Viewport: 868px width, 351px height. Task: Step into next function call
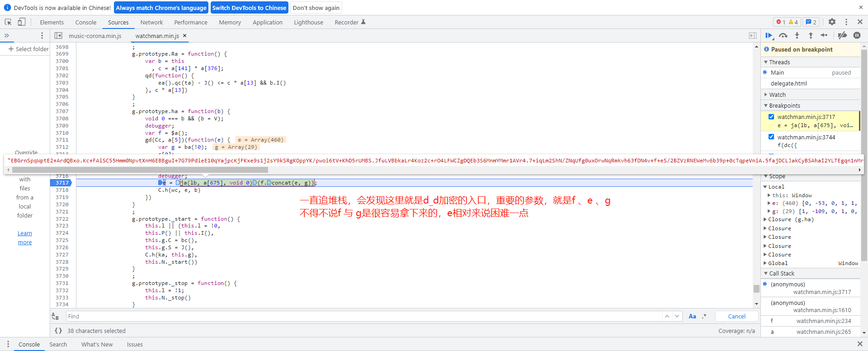pos(797,35)
